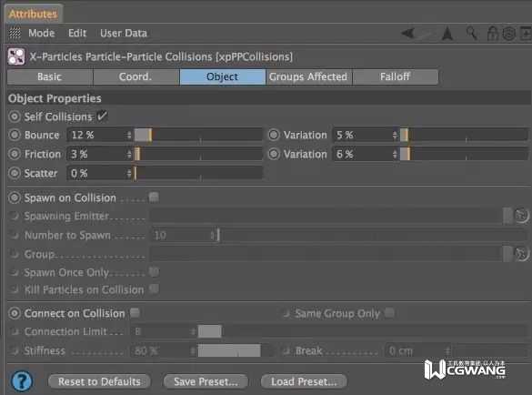Viewport: 532px width, 395px height.
Task: Click the Friction Variation slider bar
Action: point(464,154)
